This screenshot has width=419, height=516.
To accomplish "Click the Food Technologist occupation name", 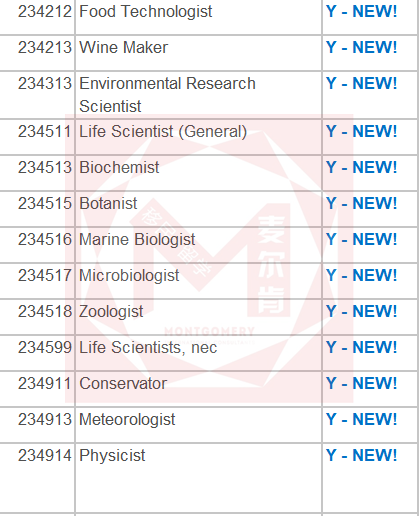I will (146, 12).
